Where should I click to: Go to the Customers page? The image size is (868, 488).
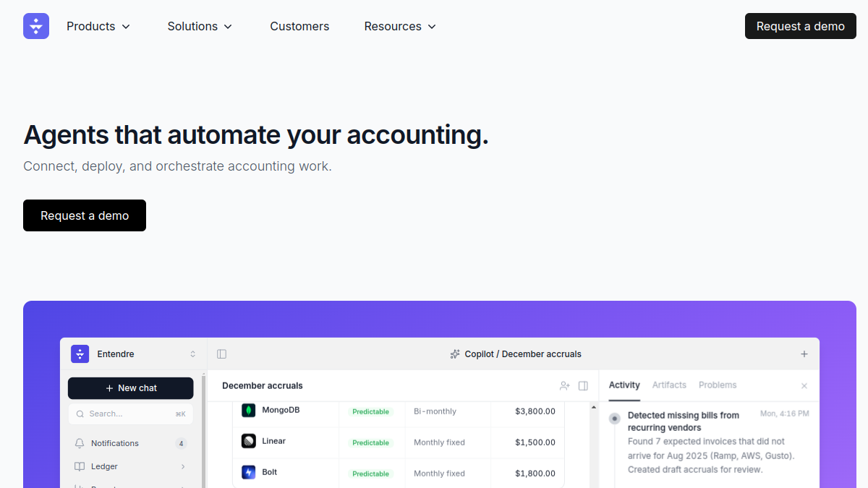(299, 26)
